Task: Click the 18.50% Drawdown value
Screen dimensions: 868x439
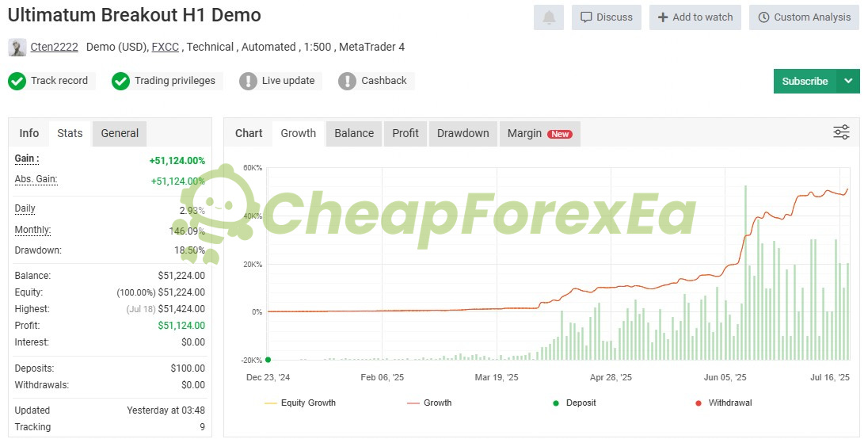Action: (190, 250)
